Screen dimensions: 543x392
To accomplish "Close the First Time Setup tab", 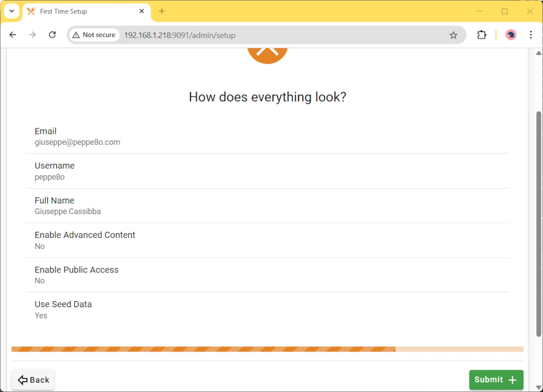I will [x=142, y=11].
